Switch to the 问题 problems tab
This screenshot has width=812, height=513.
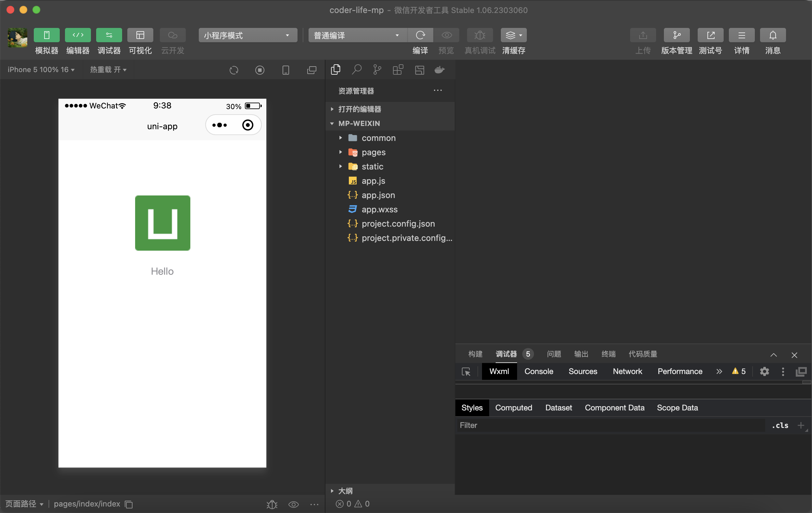click(554, 354)
